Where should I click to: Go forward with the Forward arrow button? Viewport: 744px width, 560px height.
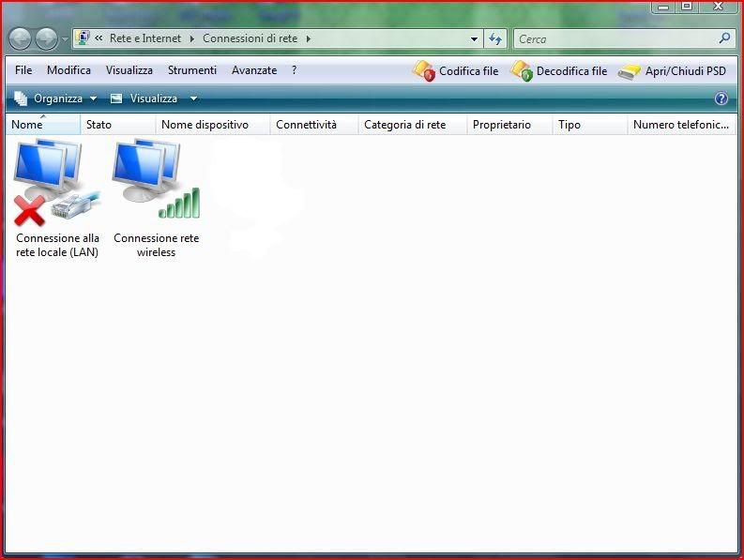pyautogui.click(x=47, y=38)
